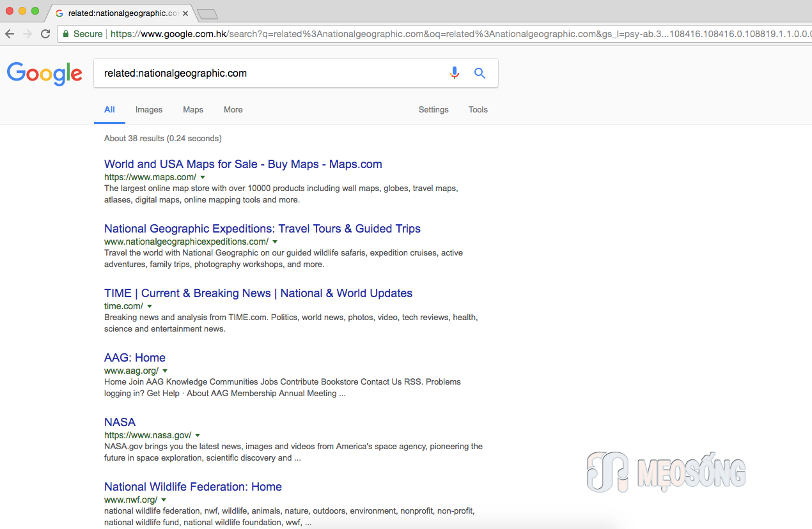This screenshot has height=529, width=812.
Task: Reload the page with refresh icon
Action: (x=45, y=34)
